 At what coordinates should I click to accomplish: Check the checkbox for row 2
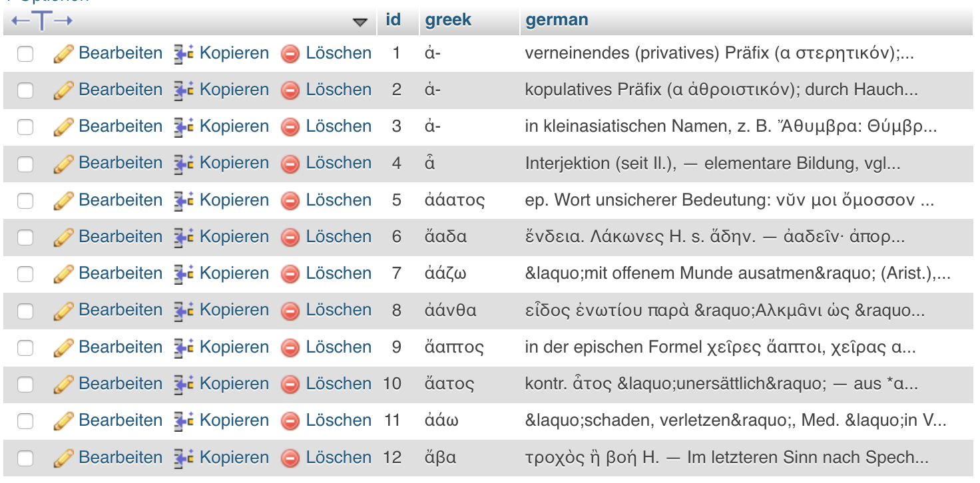pyautogui.click(x=25, y=90)
